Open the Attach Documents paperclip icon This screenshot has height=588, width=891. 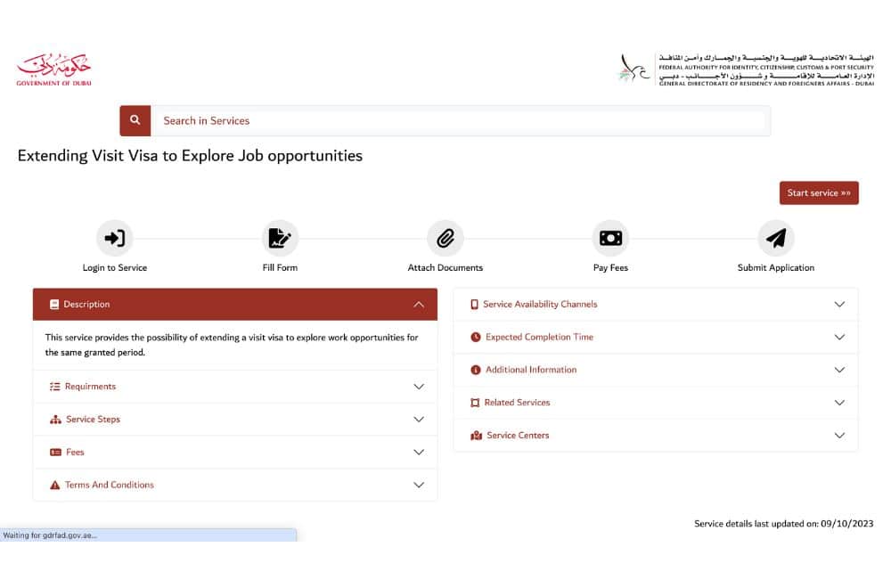click(445, 237)
